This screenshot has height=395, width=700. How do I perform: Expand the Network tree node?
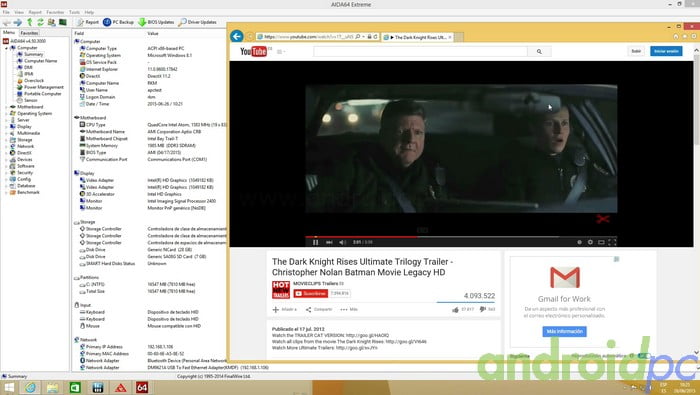6,146
